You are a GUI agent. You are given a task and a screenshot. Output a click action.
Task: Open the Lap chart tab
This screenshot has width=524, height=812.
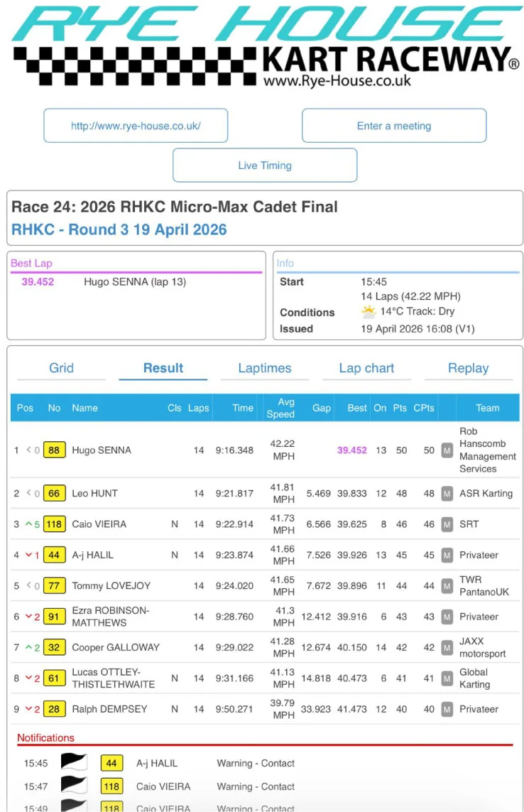pos(366,368)
